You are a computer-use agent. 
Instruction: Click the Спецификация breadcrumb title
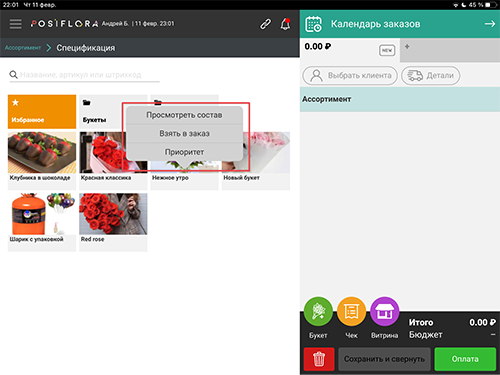click(x=86, y=48)
